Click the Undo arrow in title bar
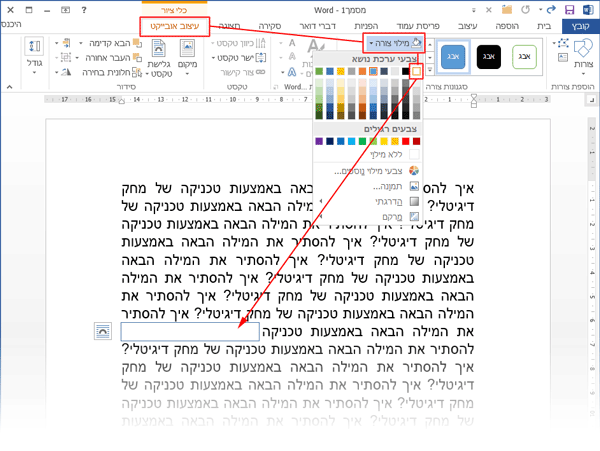Image resolution: width=600 pixels, height=451 pixels. pyautogui.click(x=551, y=10)
